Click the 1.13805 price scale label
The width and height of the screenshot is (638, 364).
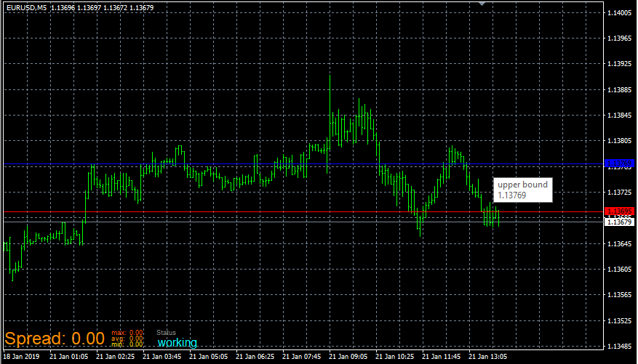coord(619,141)
